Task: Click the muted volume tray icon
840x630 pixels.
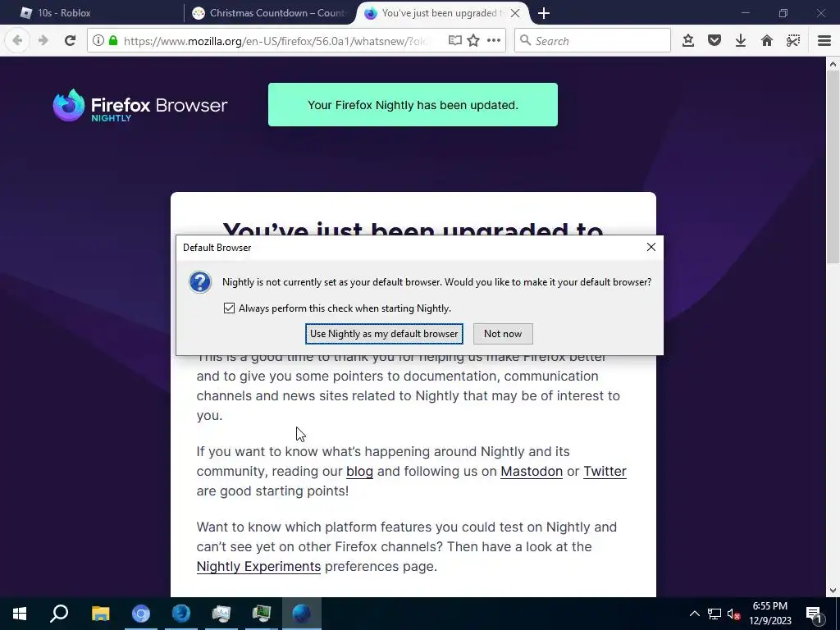Action: coord(733,614)
